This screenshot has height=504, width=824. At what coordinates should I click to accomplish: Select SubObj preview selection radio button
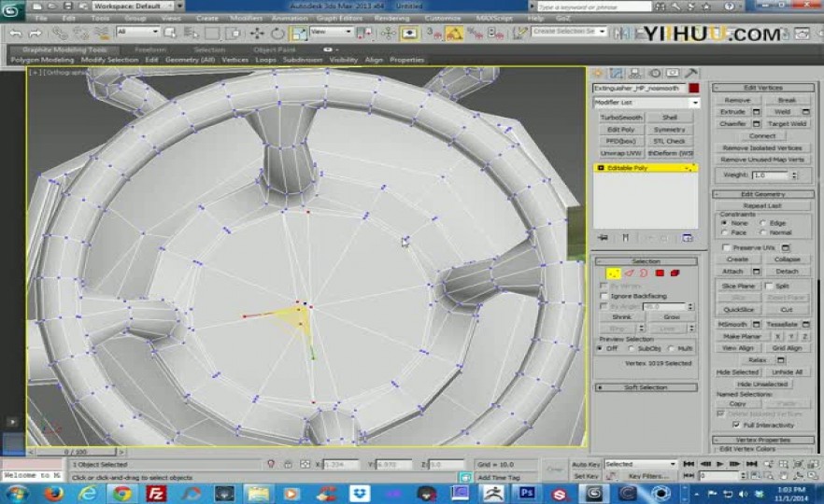point(632,349)
